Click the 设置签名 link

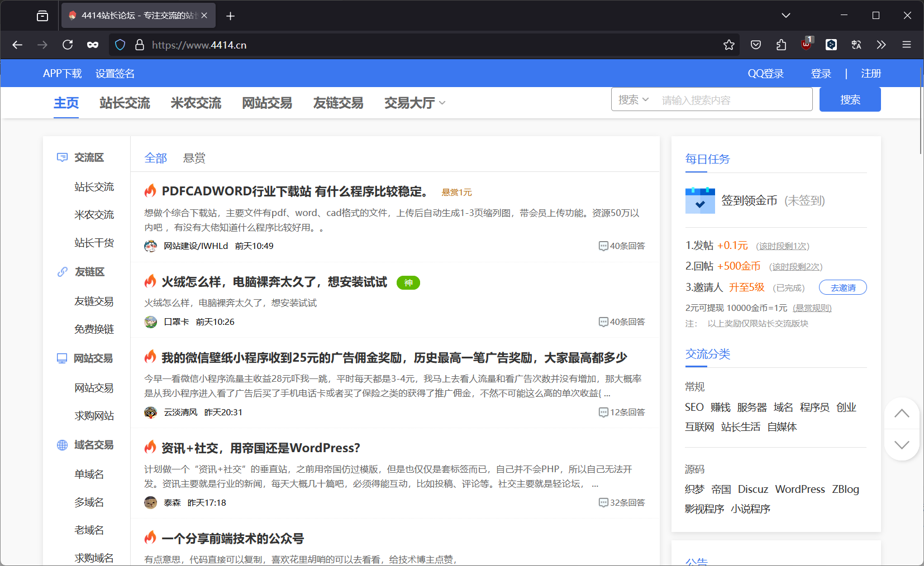point(115,74)
